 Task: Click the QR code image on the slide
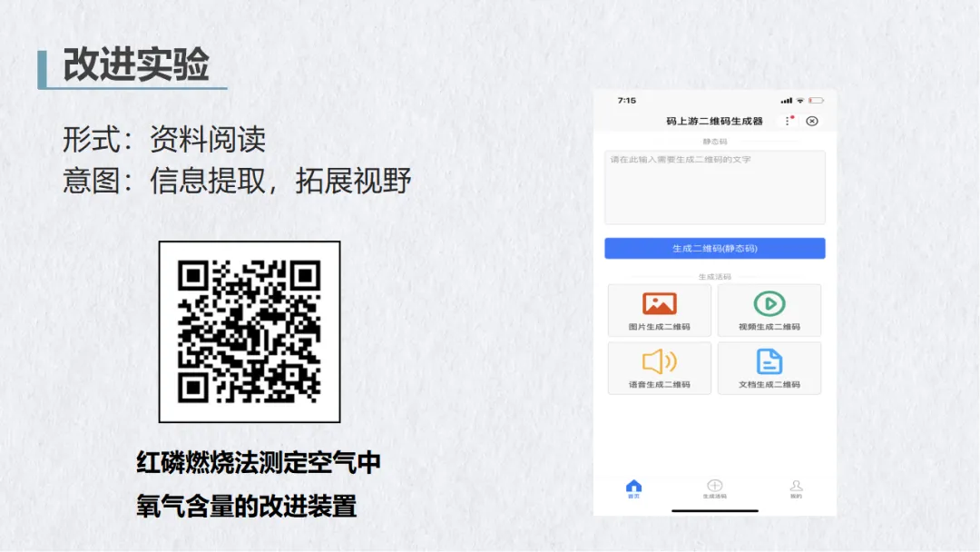pos(250,331)
